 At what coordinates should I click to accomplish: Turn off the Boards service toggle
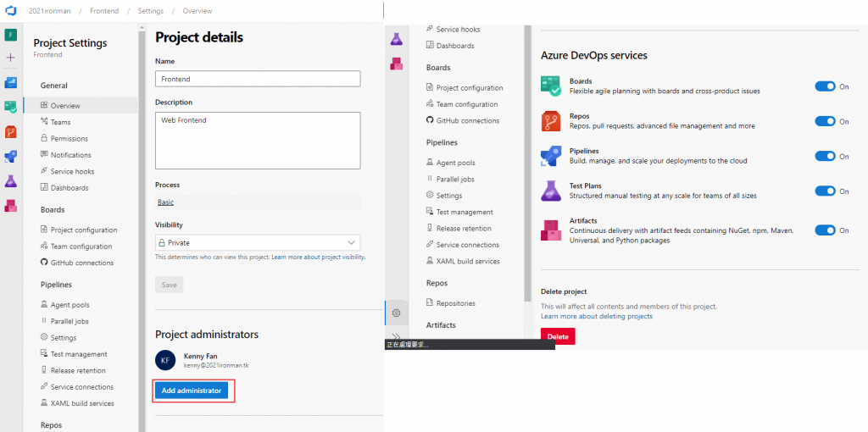click(825, 86)
